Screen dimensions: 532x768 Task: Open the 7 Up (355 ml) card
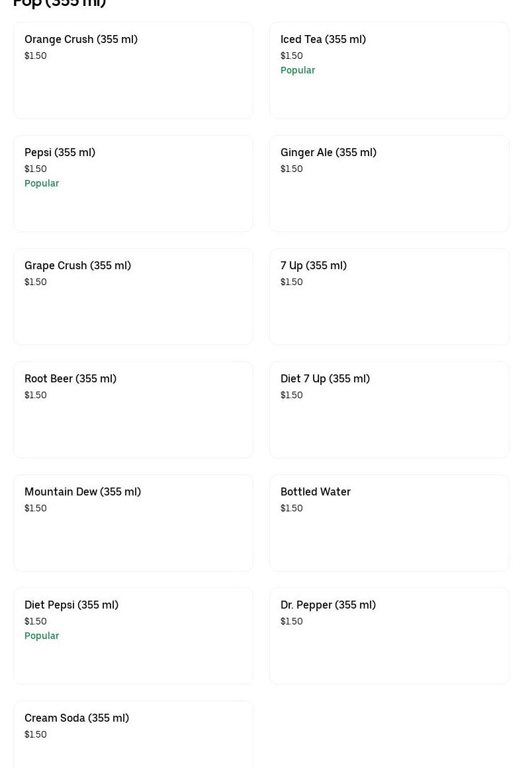pyautogui.click(x=389, y=297)
